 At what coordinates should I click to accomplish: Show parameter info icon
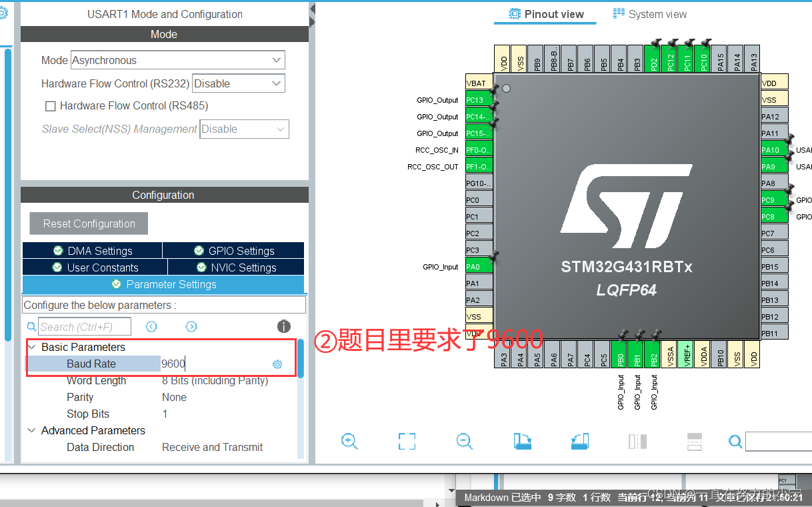coord(284,326)
